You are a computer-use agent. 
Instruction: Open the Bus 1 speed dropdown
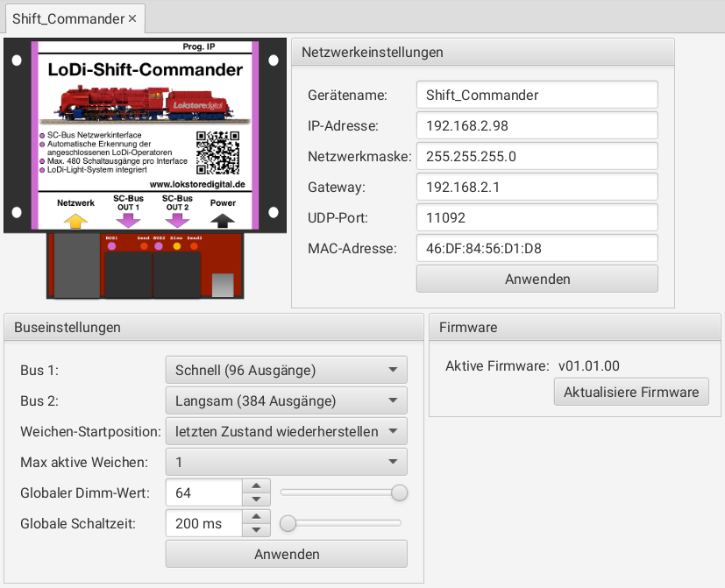286,370
